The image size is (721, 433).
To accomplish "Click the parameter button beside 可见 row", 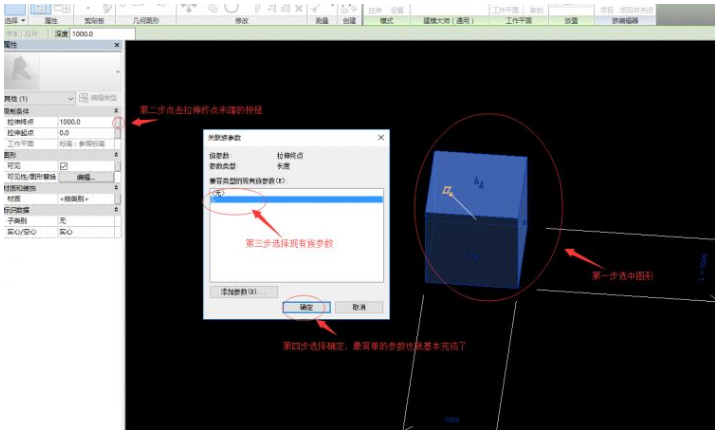I will (117, 165).
